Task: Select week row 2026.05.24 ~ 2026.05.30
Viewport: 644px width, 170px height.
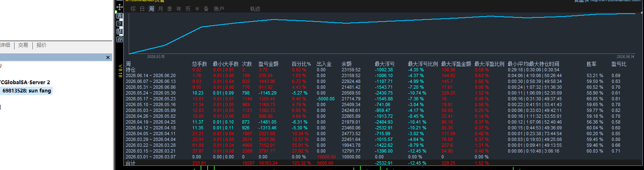Action: (150, 93)
